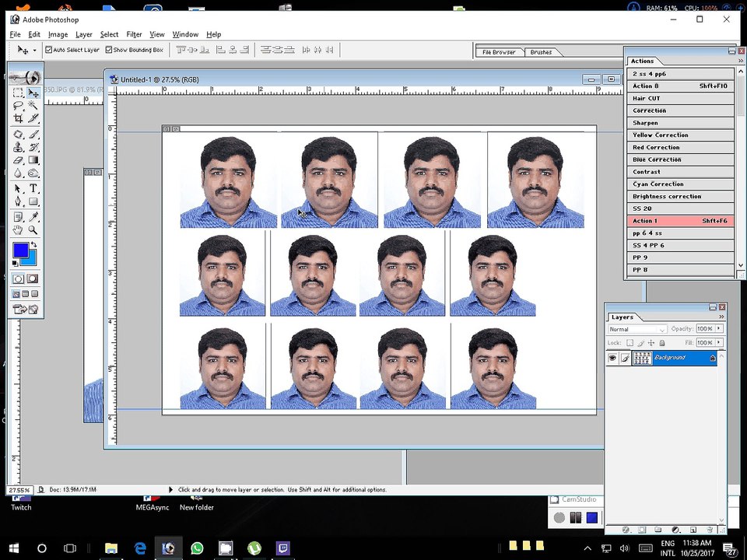This screenshot has width=747, height=560.
Task: Toggle lock image pixels
Action: [640, 342]
